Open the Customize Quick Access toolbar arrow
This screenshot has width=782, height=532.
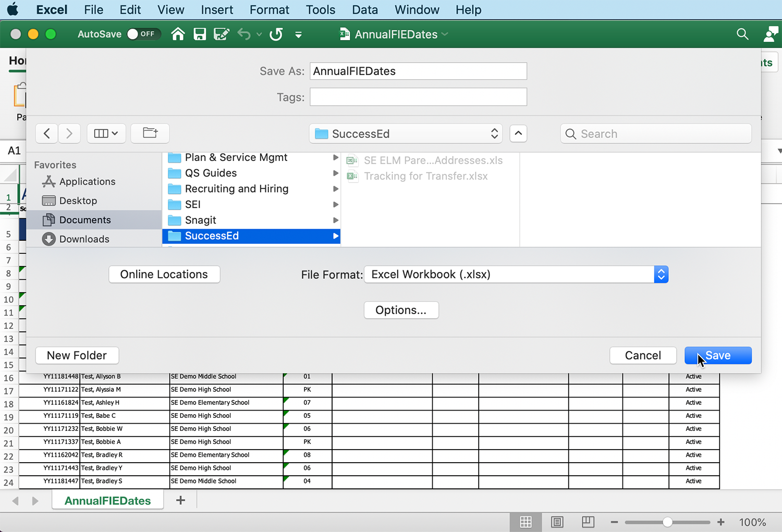point(298,35)
